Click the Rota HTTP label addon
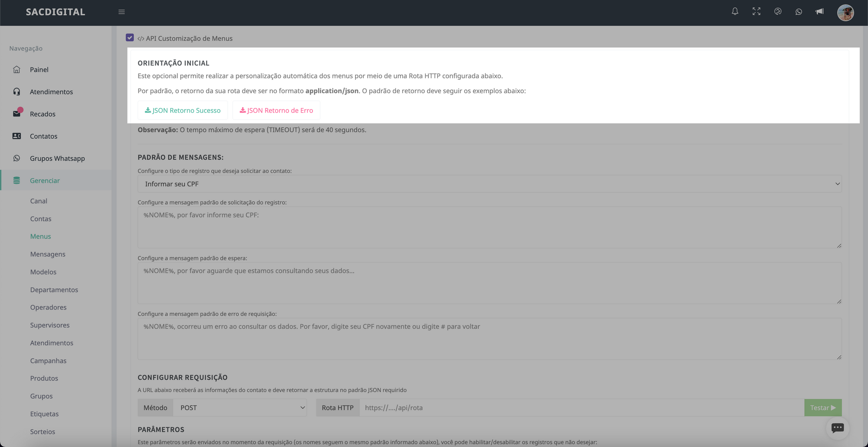This screenshot has height=447, width=868. [x=338, y=408]
